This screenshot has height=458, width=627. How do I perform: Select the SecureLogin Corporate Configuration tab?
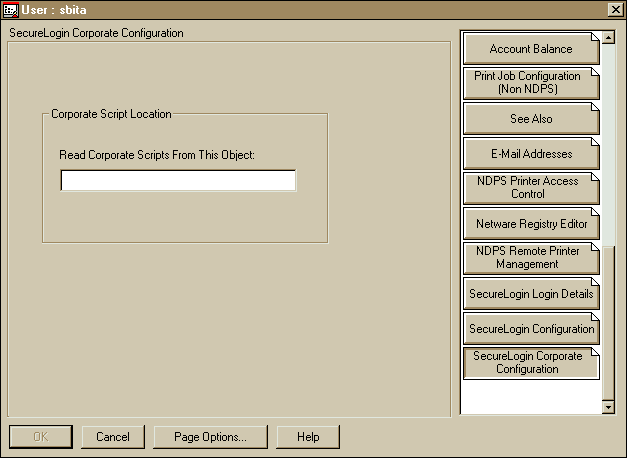[x=531, y=363]
